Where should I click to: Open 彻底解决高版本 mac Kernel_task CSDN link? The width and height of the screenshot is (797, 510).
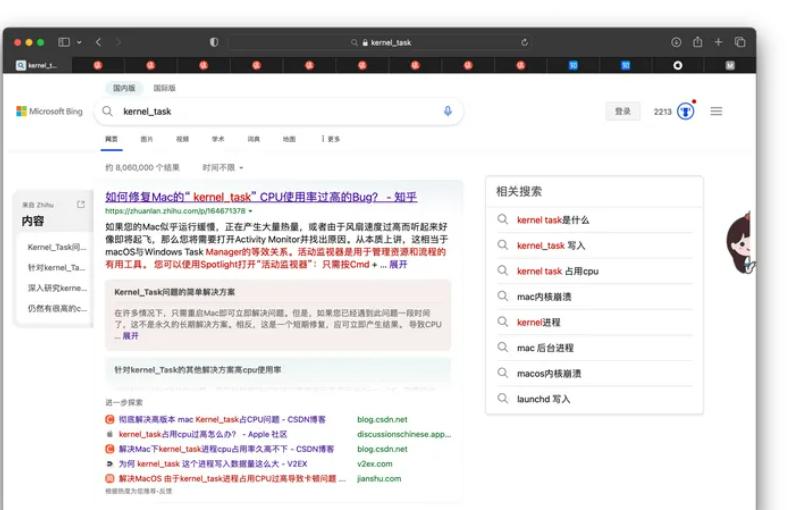point(222,419)
